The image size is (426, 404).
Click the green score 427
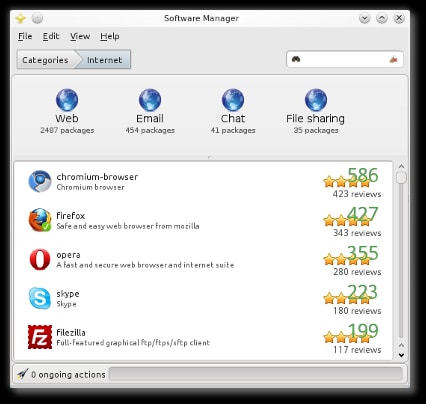[363, 214]
